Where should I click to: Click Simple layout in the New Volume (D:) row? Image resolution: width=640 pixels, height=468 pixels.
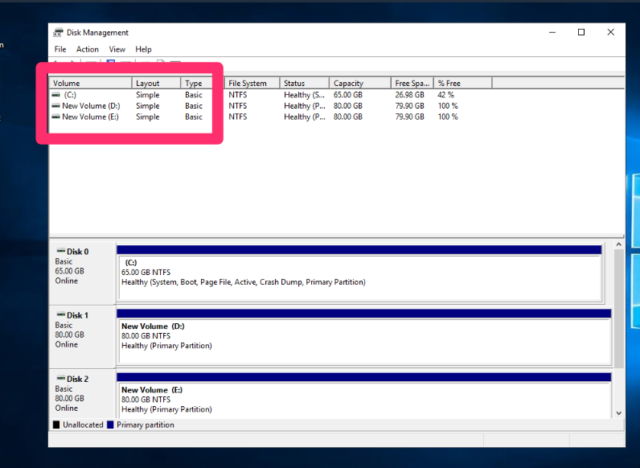147,106
